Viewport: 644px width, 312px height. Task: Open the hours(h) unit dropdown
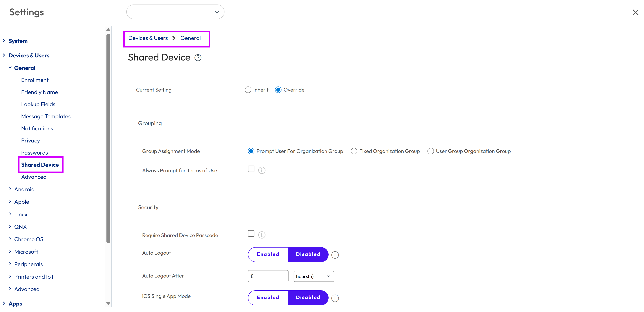[x=313, y=276]
